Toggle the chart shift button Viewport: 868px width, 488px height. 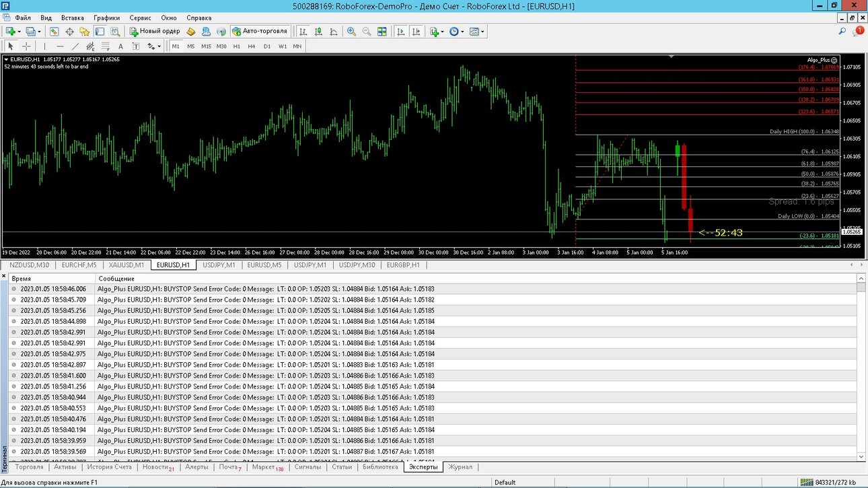[x=416, y=32]
